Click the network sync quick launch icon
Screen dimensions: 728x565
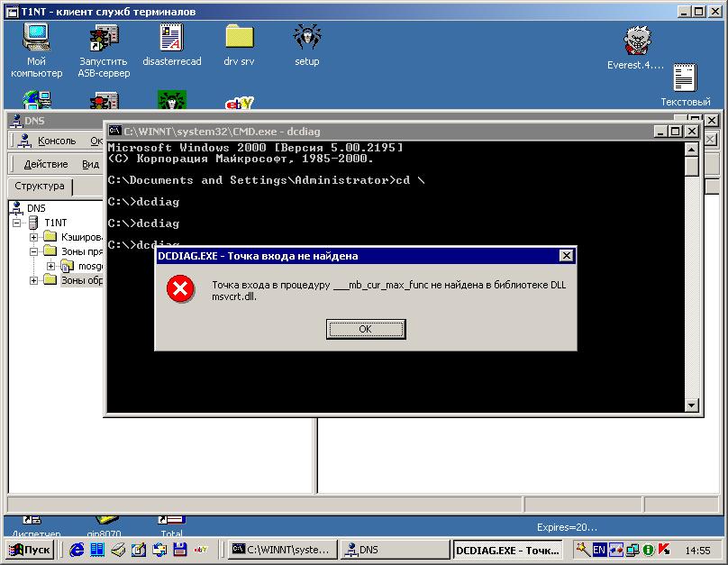point(159,551)
